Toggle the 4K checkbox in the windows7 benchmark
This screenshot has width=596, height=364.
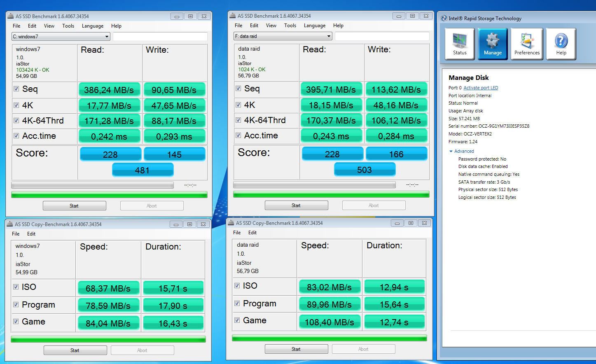[x=16, y=105]
